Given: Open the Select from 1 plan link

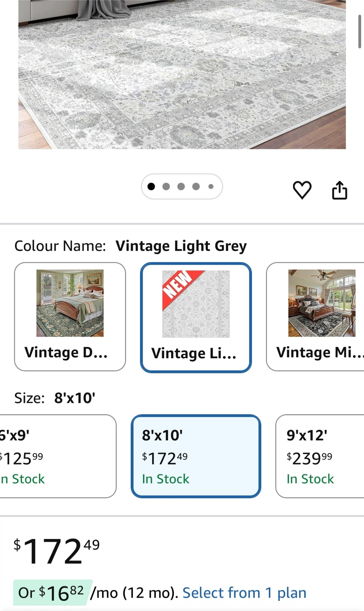Looking at the screenshot, I should tap(244, 593).
